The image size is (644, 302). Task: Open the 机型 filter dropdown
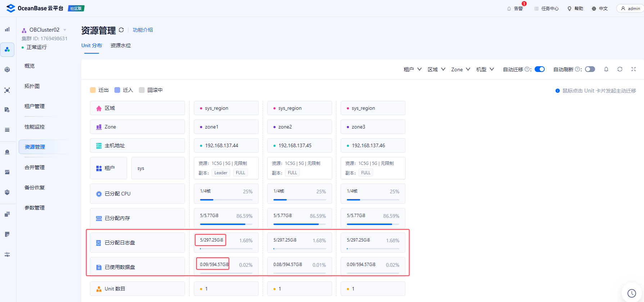click(x=485, y=69)
